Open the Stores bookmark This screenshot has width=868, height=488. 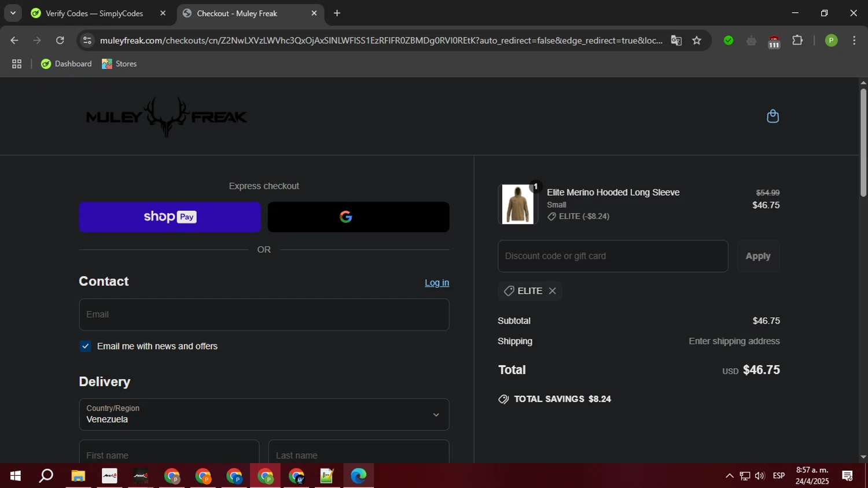pos(119,64)
